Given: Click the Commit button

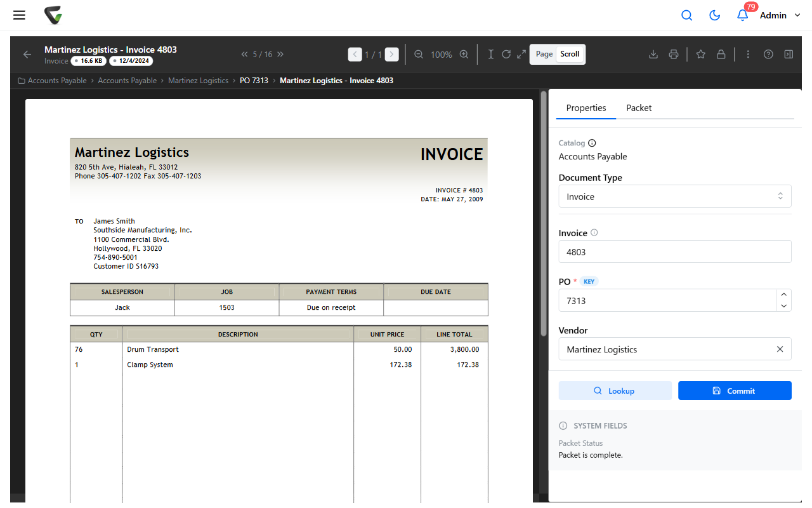Looking at the screenshot, I should click(x=735, y=391).
